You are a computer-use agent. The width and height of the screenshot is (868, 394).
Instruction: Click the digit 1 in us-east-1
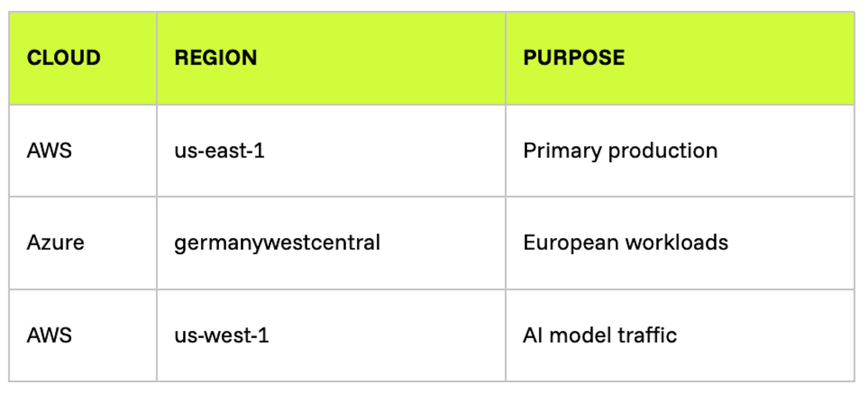[x=259, y=150]
